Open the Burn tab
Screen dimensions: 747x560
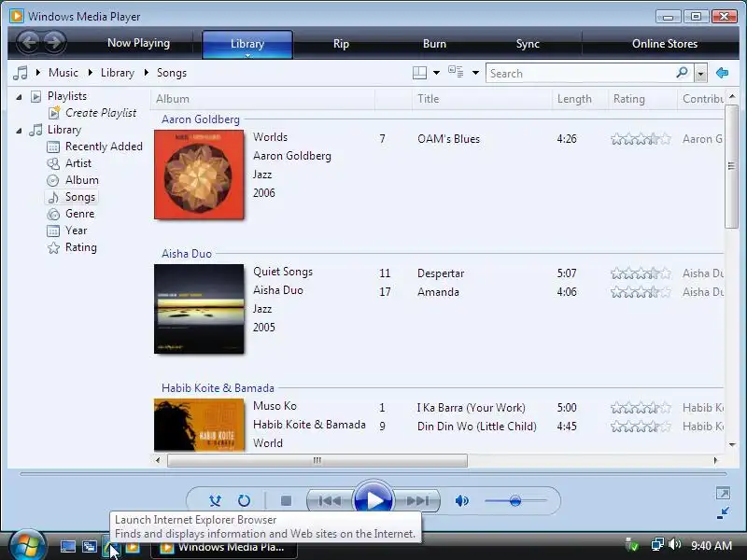(x=434, y=43)
